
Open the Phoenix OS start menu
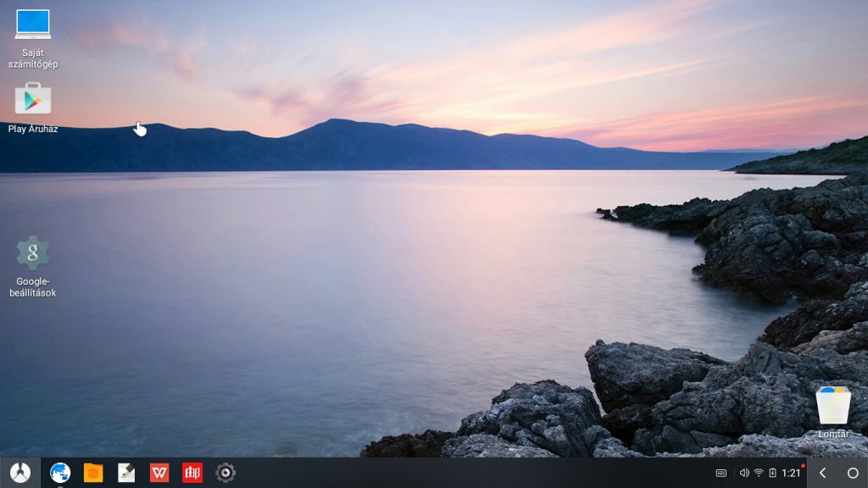(19, 473)
